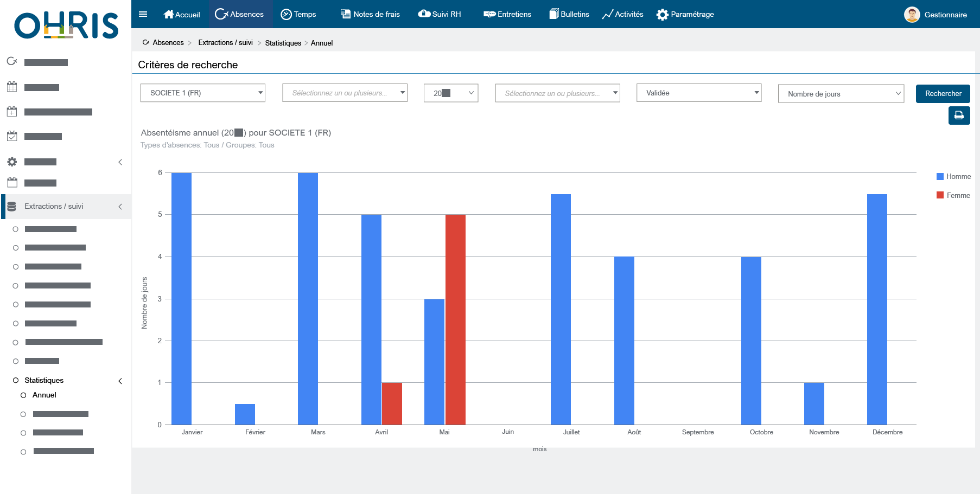Image resolution: width=980 pixels, height=494 pixels.
Task: Click the hamburger menu icon
Action: coord(143,14)
